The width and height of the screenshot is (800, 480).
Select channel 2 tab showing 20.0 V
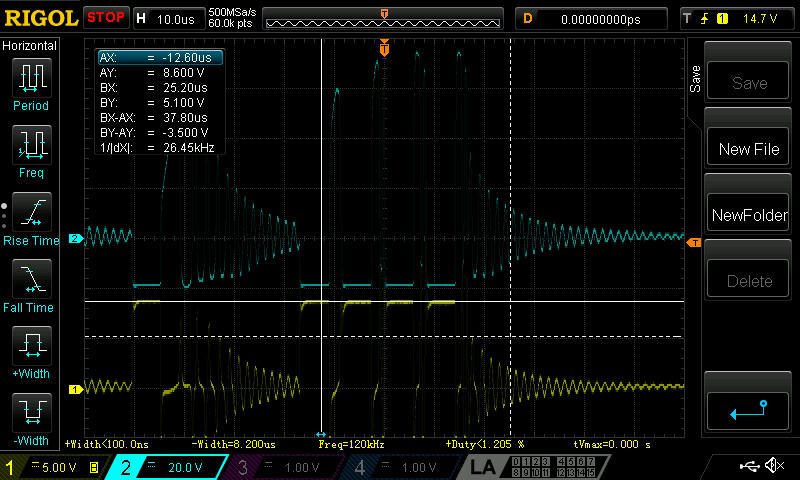[168, 467]
